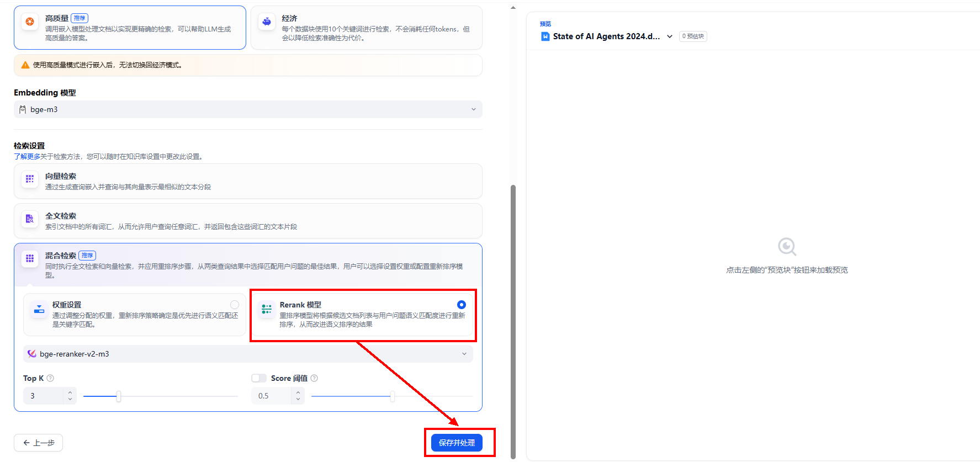
Task: Click the 权重设置 icon
Action: (39, 309)
